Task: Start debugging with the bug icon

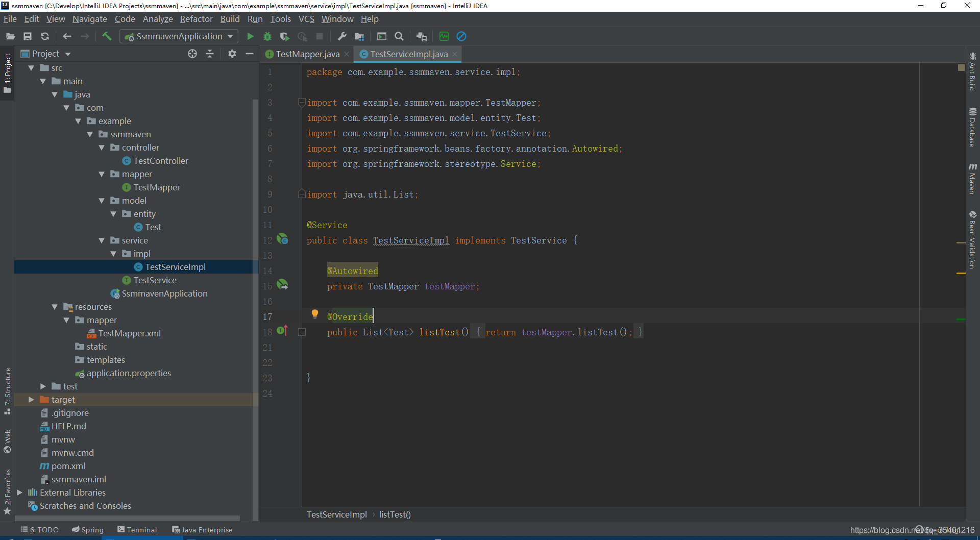Action: coord(267,36)
